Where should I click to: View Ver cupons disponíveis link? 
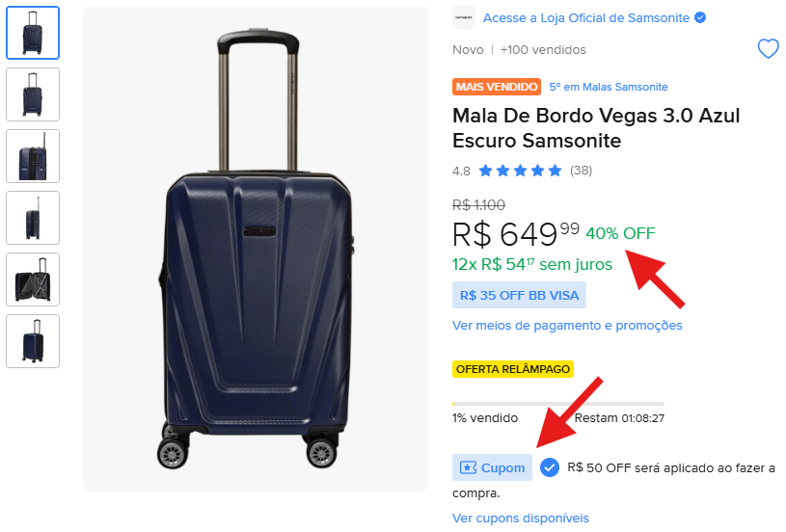tap(521, 518)
